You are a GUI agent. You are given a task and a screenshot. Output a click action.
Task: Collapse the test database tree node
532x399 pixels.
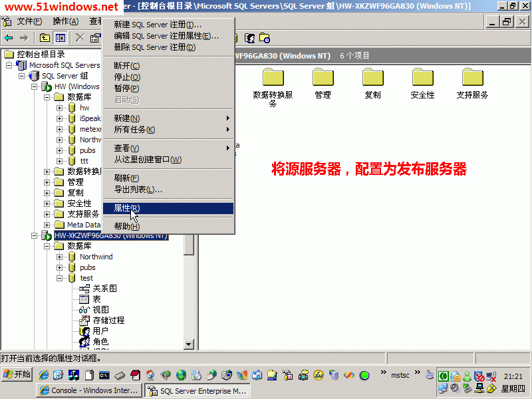(60, 278)
